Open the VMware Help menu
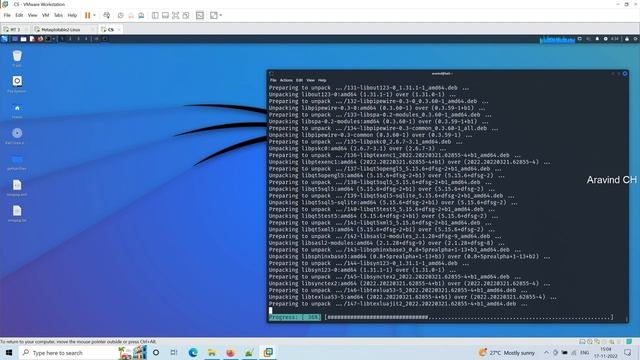The height and width of the screenshot is (360, 640). (x=72, y=15)
